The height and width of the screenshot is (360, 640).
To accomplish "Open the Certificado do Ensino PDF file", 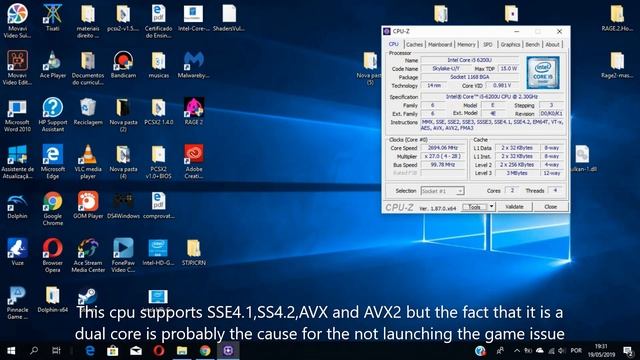I will click(x=158, y=20).
